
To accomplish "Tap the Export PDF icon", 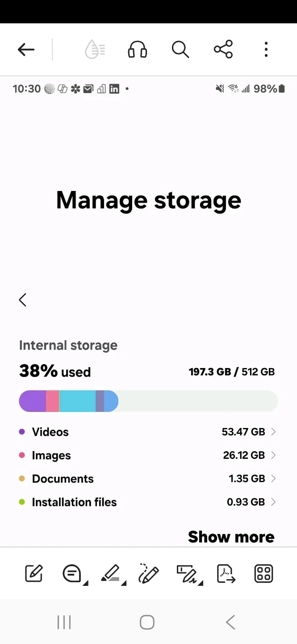I will 226,573.
